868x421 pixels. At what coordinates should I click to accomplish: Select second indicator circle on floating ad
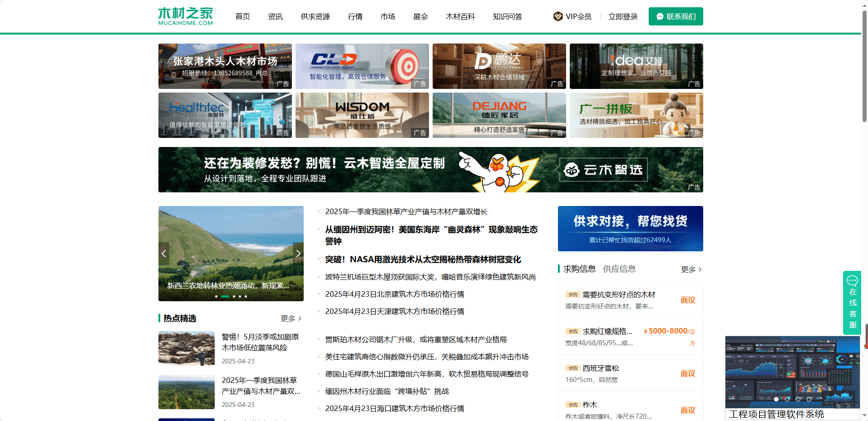[x=787, y=399]
